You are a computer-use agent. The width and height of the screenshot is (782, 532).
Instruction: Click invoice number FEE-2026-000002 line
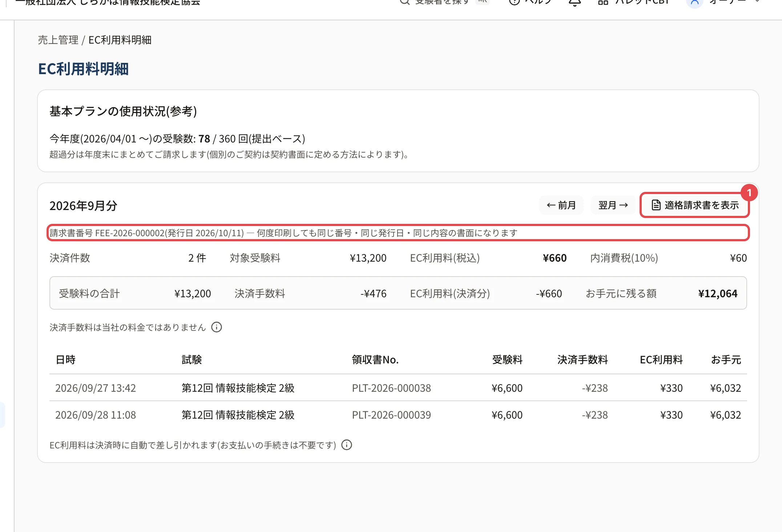point(398,233)
